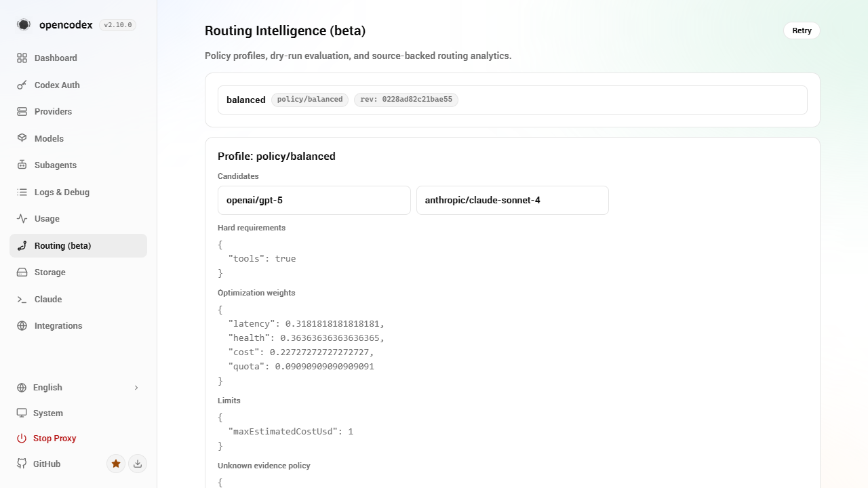This screenshot has height=488, width=868.
Task: Open the Subagents robot icon
Action: click(22, 165)
